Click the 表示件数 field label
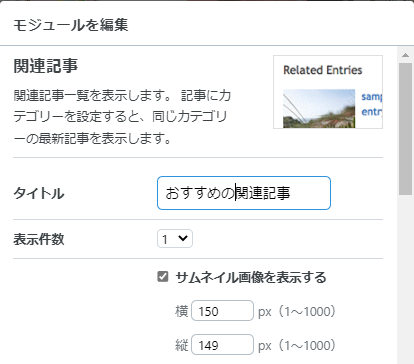Screen dimensions: 414x364 tap(39, 239)
